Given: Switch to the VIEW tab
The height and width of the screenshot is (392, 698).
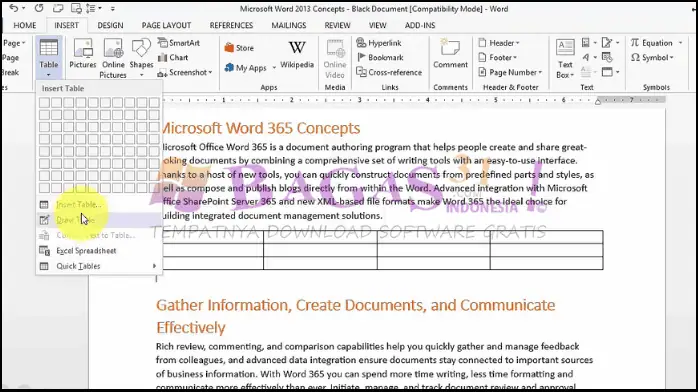Looking at the screenshot, I should [x=377, y=25].
